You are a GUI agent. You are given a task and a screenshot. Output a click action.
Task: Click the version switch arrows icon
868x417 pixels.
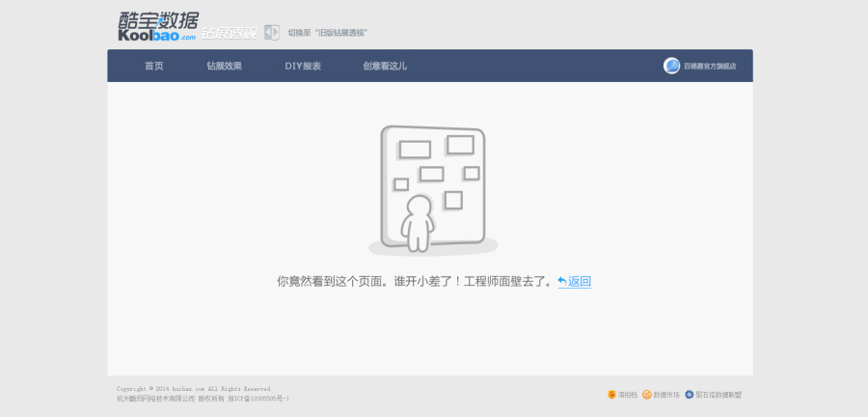tap(271, 33)
